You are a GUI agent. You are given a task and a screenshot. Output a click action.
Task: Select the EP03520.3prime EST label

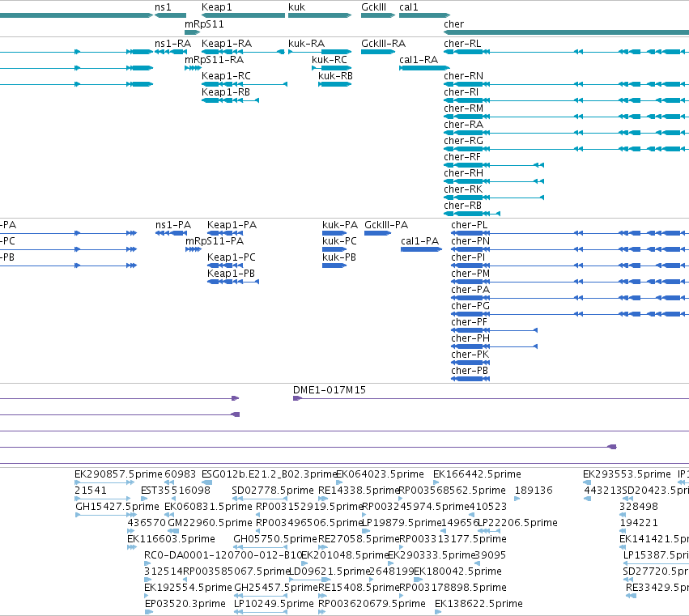pyautogui.click(x=185, y=604)
